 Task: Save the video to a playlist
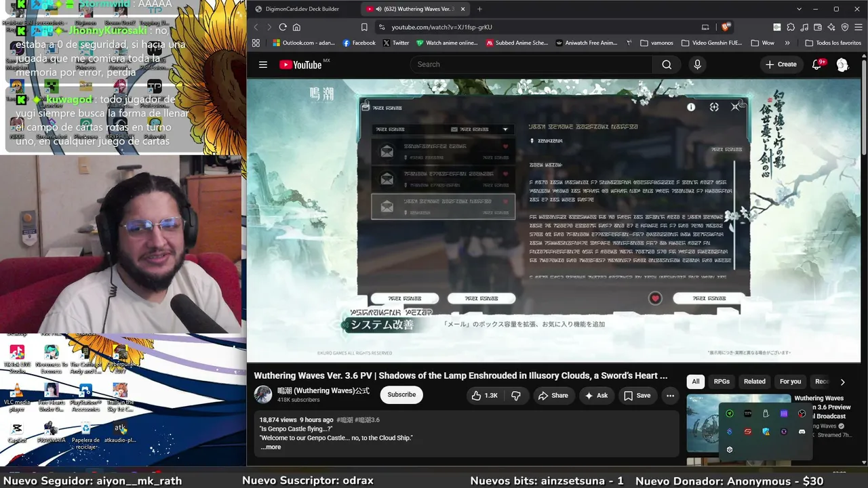point(637,395)
